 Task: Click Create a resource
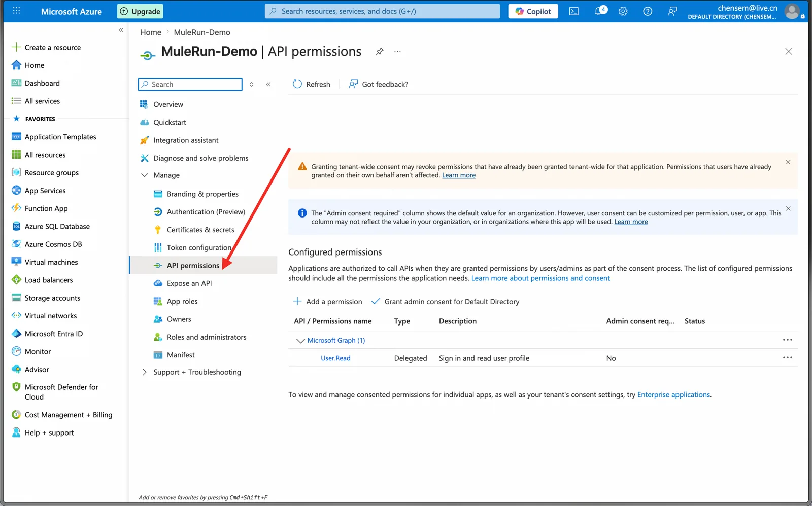pos(46,47)
